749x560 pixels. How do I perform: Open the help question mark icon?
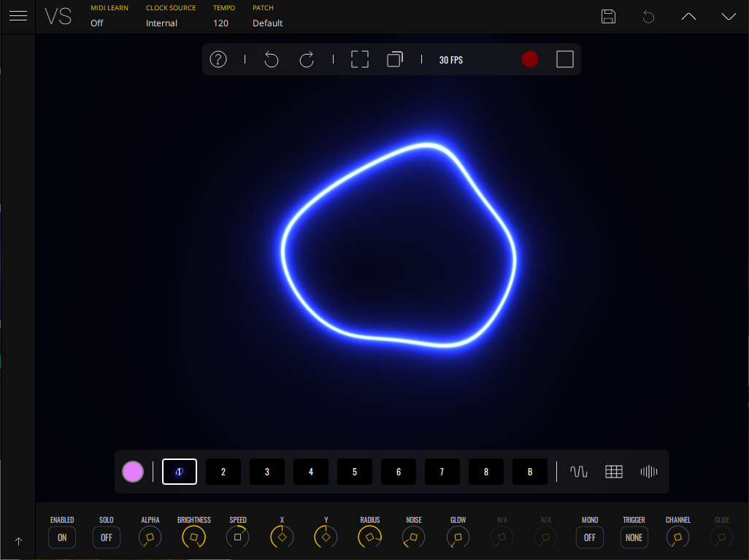click(x=218, y=59)
